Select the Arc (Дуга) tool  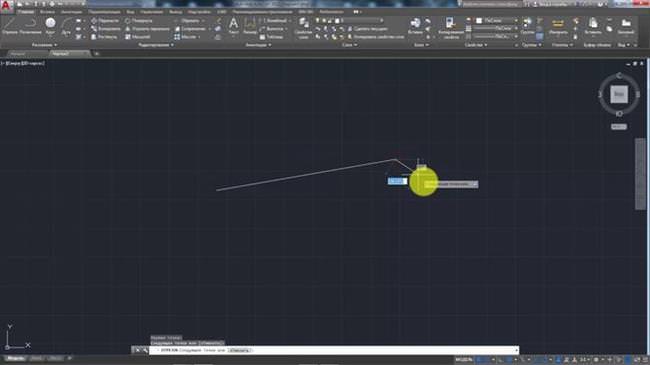click(x=66, y=26)
